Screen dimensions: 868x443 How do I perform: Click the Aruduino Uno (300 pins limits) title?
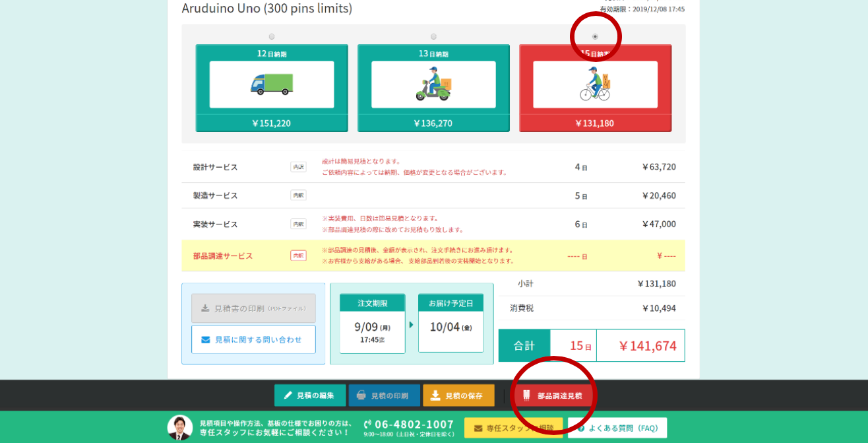(x=267, y=9)
